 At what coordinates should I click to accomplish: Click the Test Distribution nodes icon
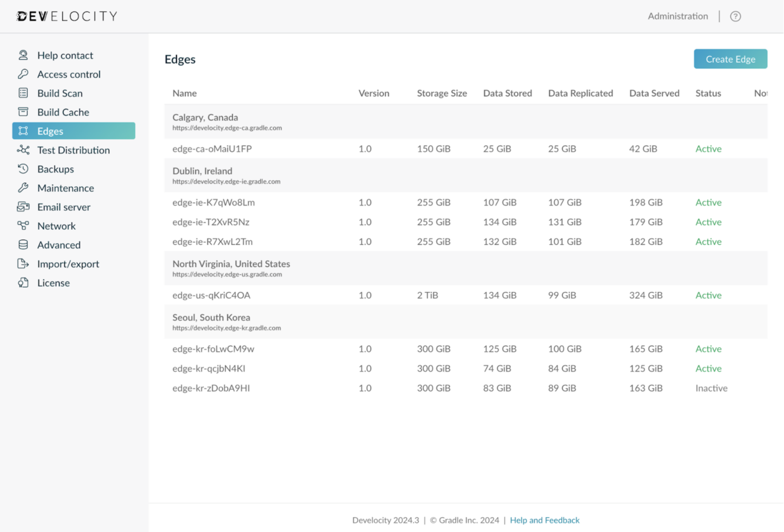pyautogui.click(x=23, y=150)
